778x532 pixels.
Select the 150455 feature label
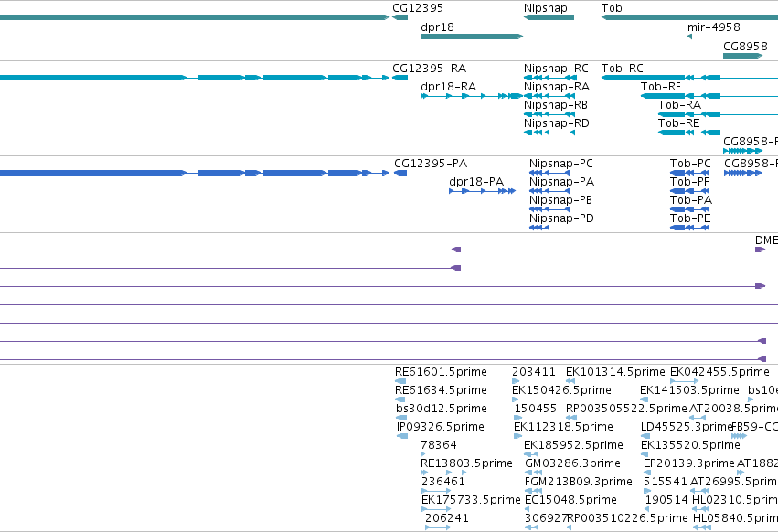pyautogui.click(x=536, y=409)
